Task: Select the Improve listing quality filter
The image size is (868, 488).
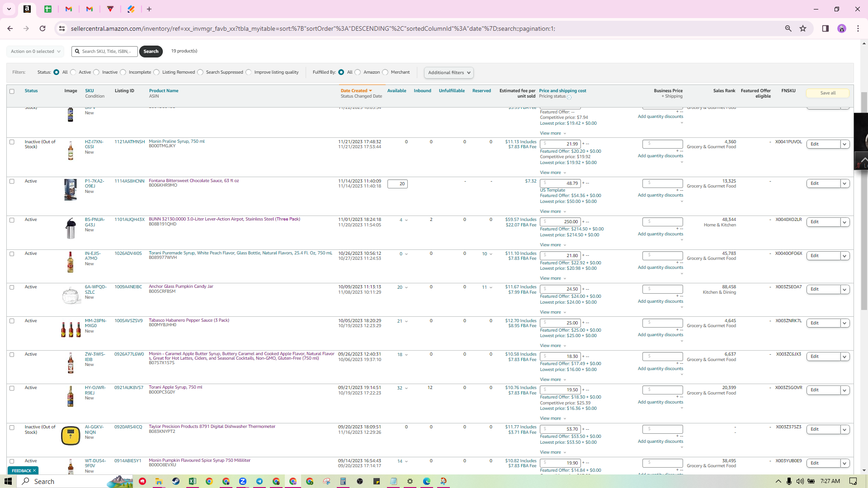Action: pyautogui.click(x=249, y=72)
